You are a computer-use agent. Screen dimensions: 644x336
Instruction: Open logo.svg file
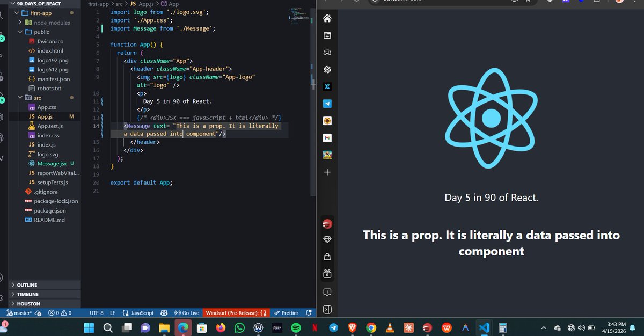pyautogui.click(x=48, y=154)
